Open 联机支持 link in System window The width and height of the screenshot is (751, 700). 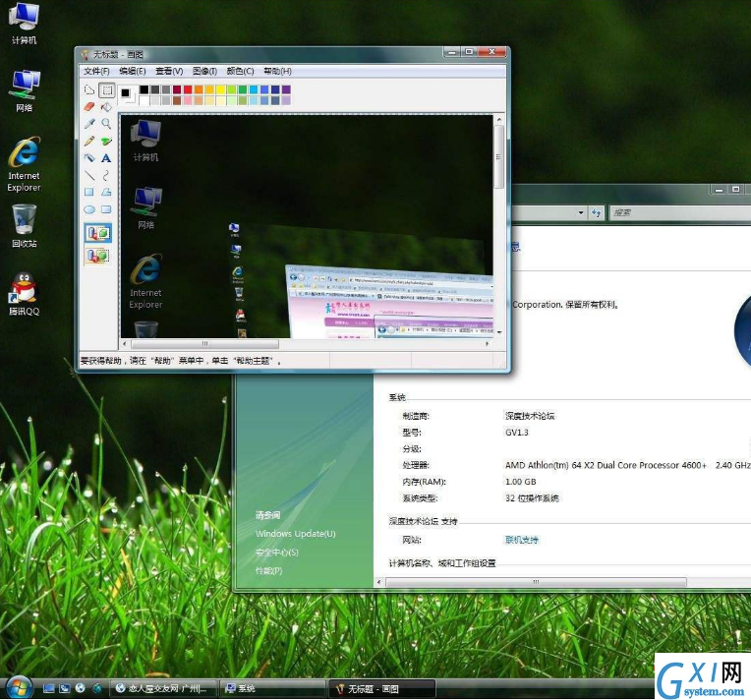point(522,540)
